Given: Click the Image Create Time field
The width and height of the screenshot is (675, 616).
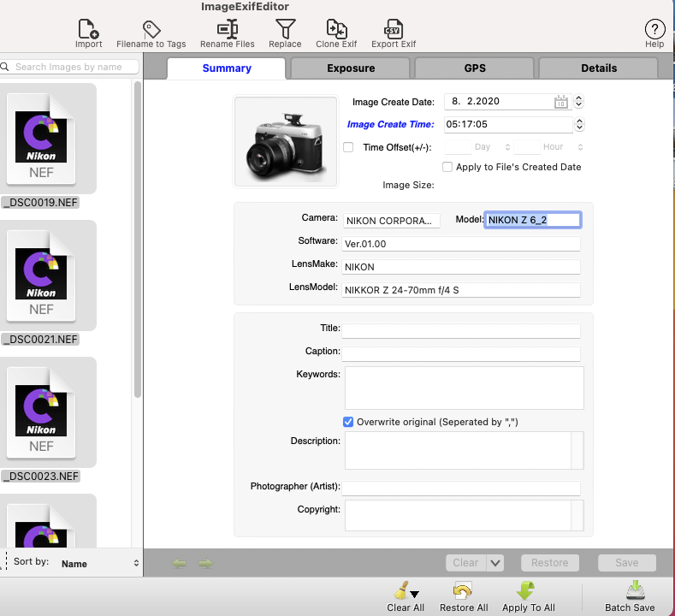Looking at the screenshot, I should [x=508, y=124].
